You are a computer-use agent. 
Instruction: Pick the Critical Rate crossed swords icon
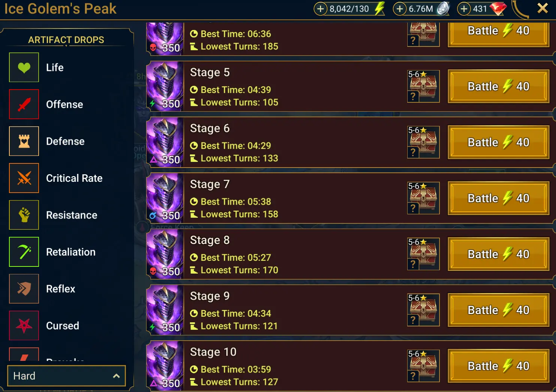pos(24,178)
